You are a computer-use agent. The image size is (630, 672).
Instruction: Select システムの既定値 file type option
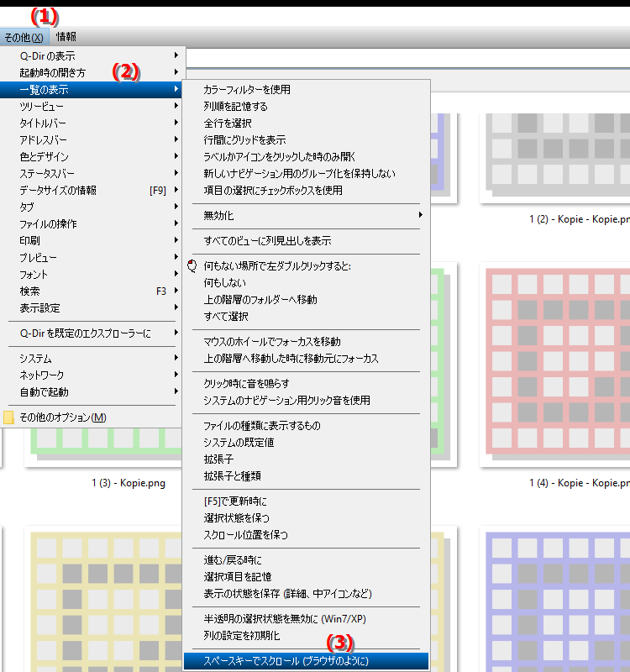(x=306, y=443)
